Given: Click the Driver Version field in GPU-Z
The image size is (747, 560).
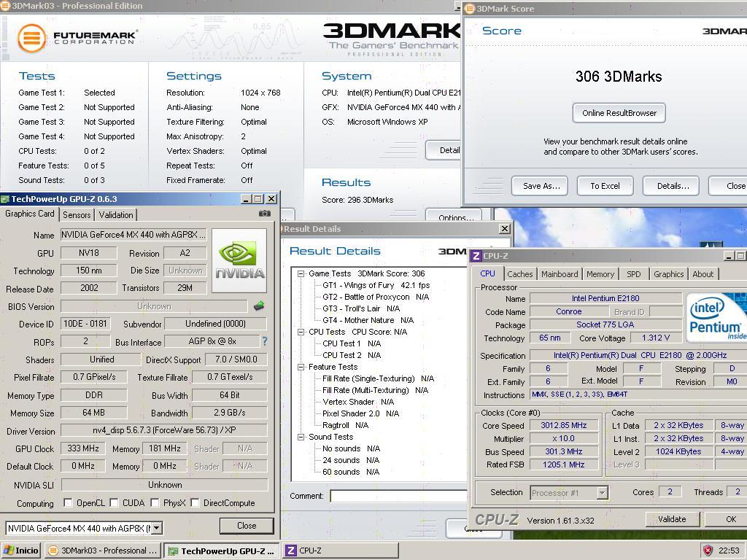Looking at the screenshot, I should (x=164, y=430).
